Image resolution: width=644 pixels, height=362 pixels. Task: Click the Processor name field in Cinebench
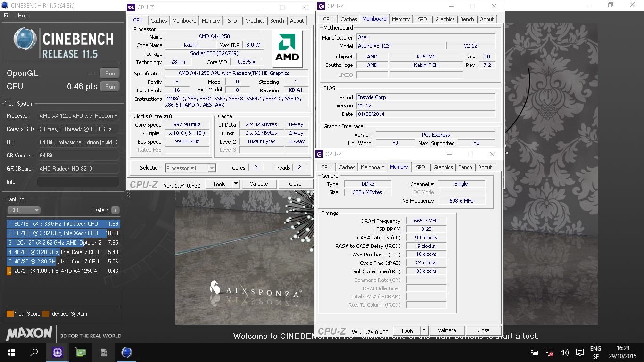point(78,116)
